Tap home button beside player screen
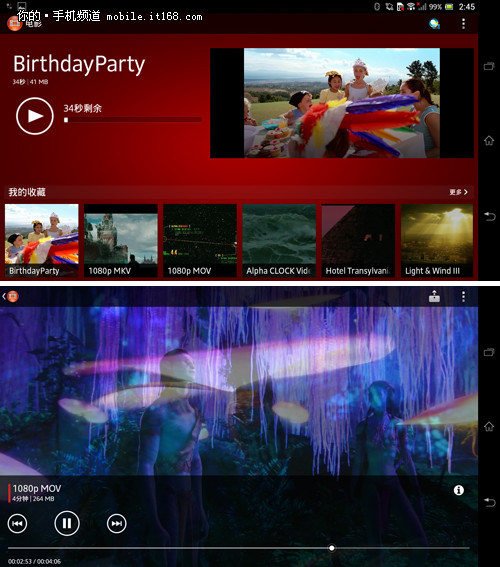 489,426
